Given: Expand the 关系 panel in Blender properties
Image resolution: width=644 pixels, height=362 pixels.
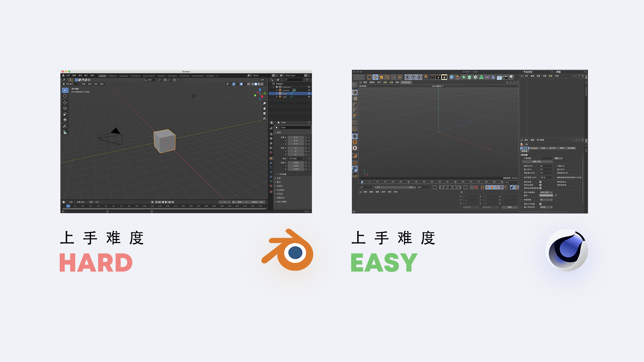Looking at the screenshot, I should (x=278, y=178).
